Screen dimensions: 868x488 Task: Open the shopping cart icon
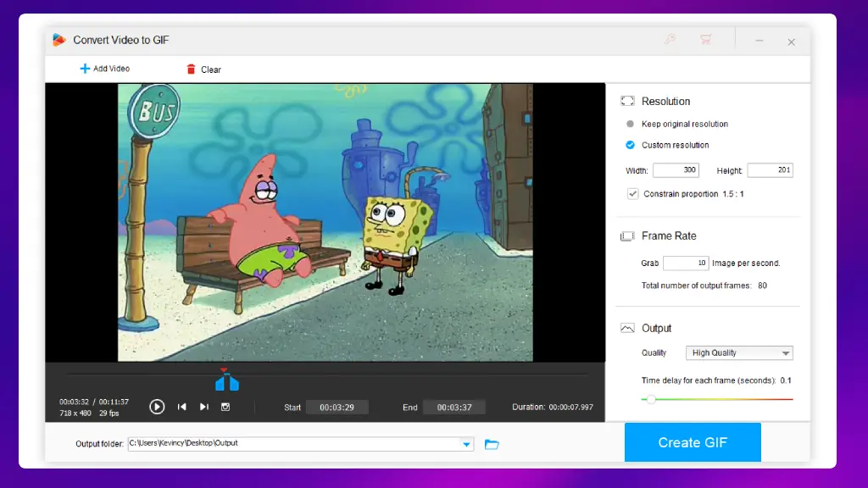706,39
